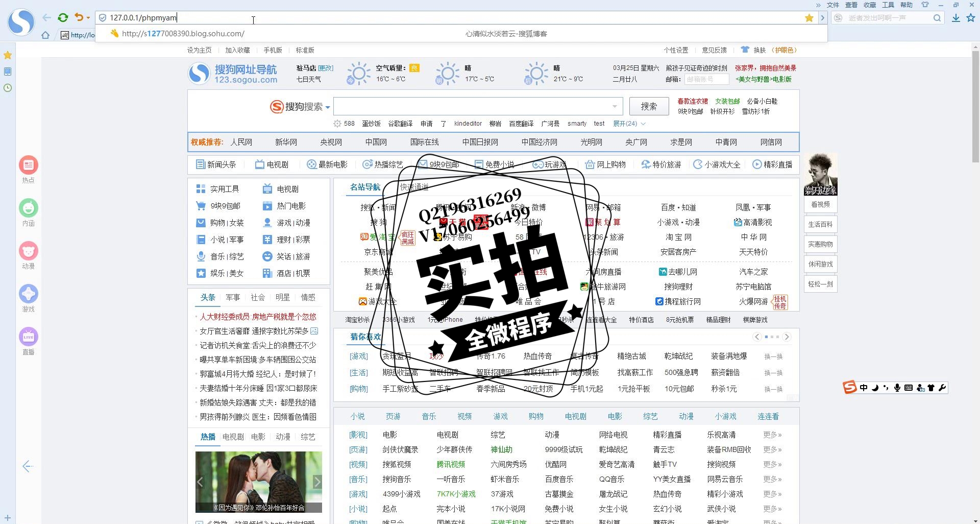The width and height of the screenshot is (980, 524).
Task: Click the 内涵 green sidebar icon
Action: (29, 208)
